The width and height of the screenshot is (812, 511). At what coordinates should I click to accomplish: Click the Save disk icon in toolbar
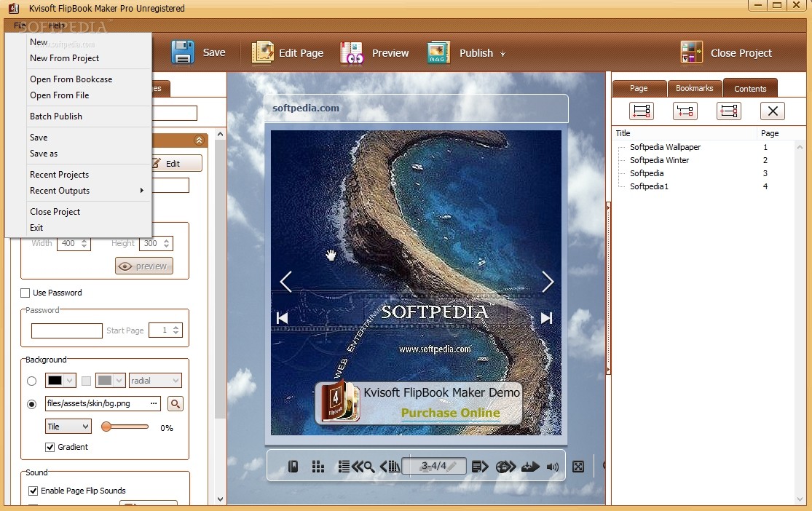(182, 52)
